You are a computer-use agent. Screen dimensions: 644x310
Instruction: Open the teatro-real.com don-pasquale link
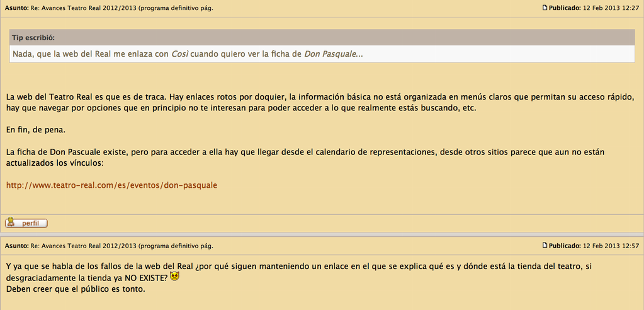[x=111, y=185]
